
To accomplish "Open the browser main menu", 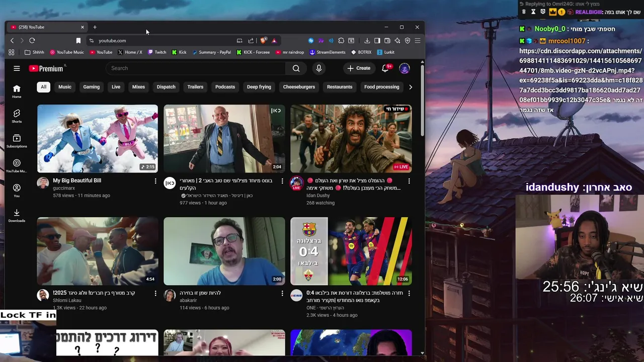I will click(x=418, y=40).
